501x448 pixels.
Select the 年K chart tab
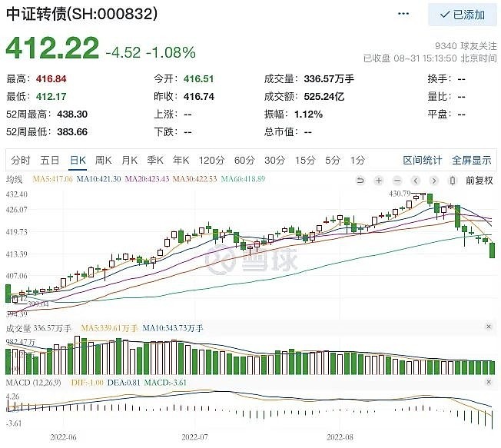[181, 160]
